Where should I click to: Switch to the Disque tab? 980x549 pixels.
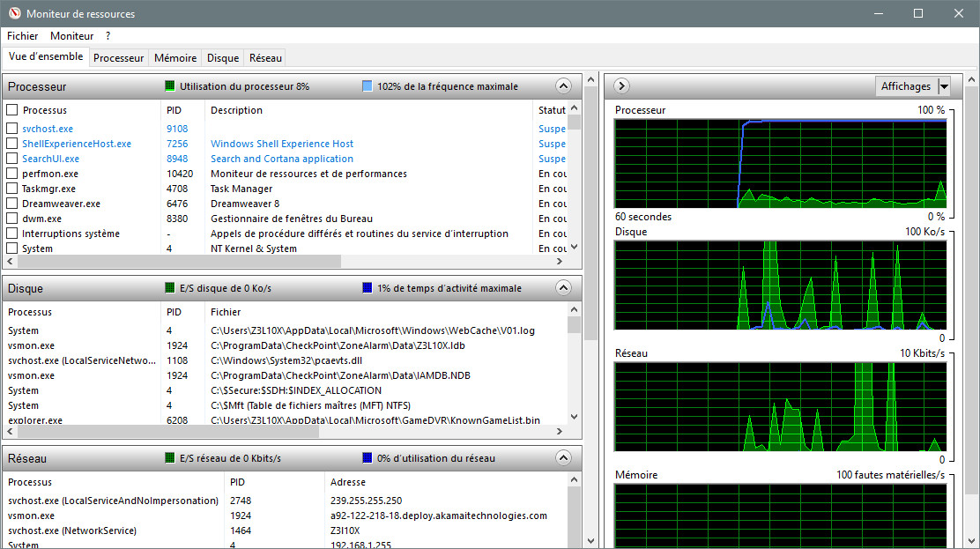point(222,57)
